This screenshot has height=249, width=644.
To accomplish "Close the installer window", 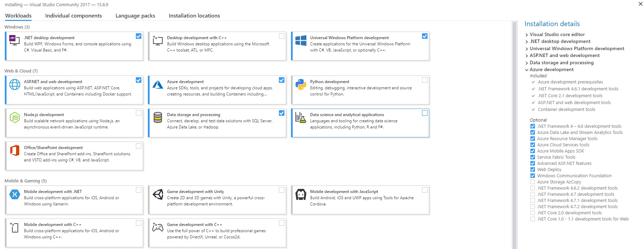I will [x=640, y=4].
